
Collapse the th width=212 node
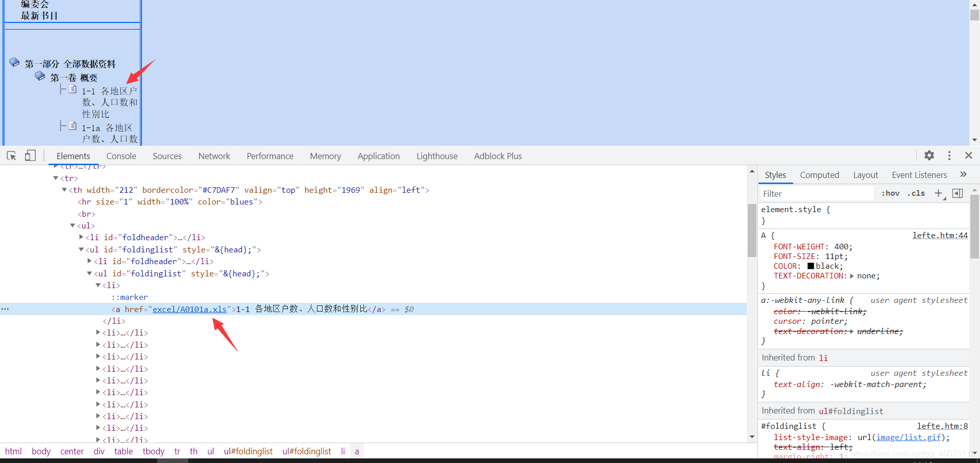coord(64,190)
